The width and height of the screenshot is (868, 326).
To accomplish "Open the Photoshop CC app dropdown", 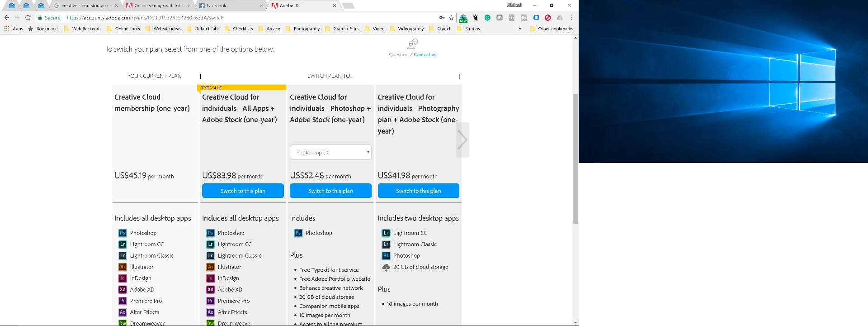I will pyautogui.click(x=330, y=152).
